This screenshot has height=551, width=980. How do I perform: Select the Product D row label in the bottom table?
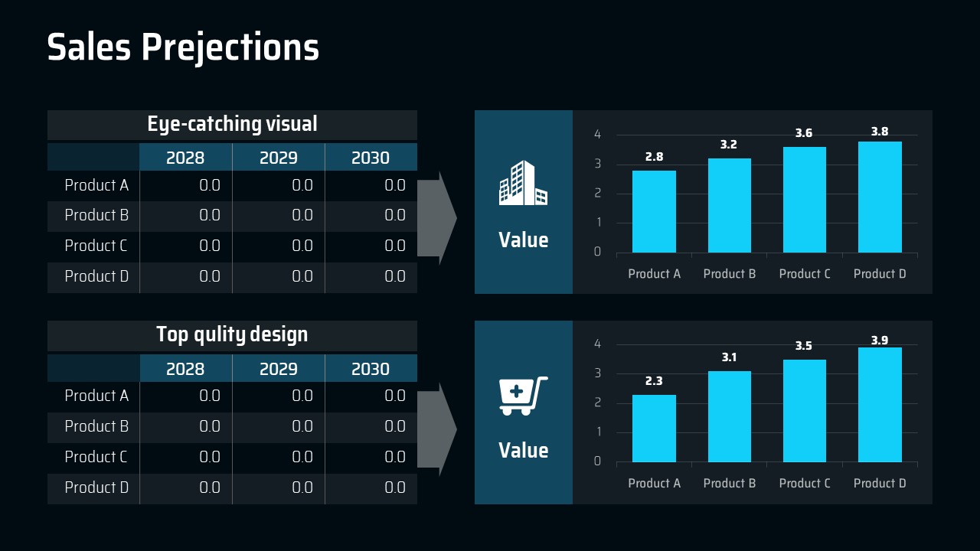tap(96, 487)
